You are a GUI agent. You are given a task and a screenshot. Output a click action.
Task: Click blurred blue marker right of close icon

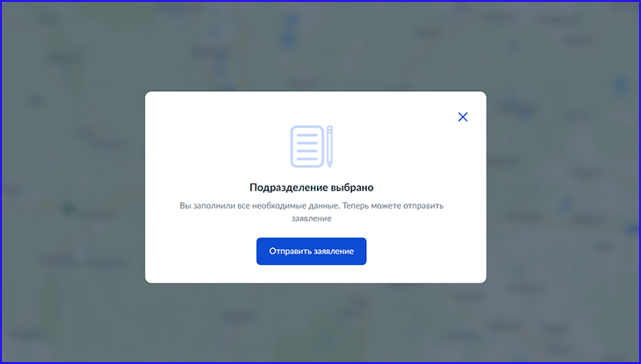click(x=527, y=111)
